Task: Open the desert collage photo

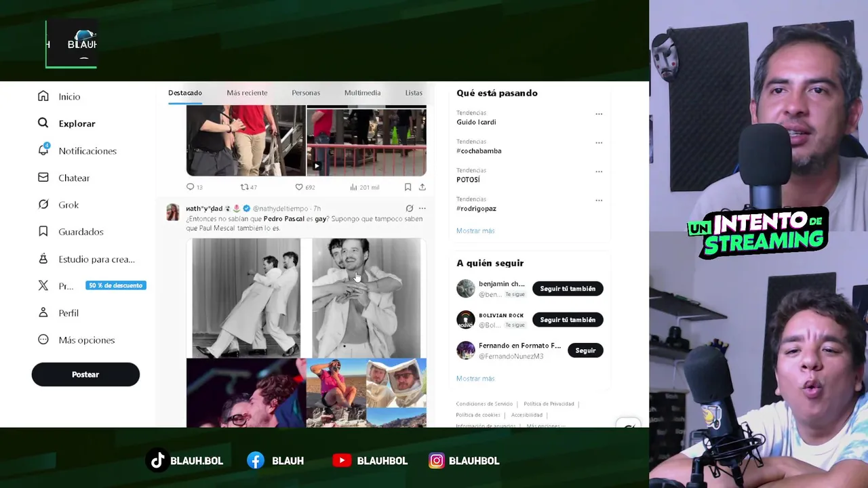Action: (x=366, y=393)
